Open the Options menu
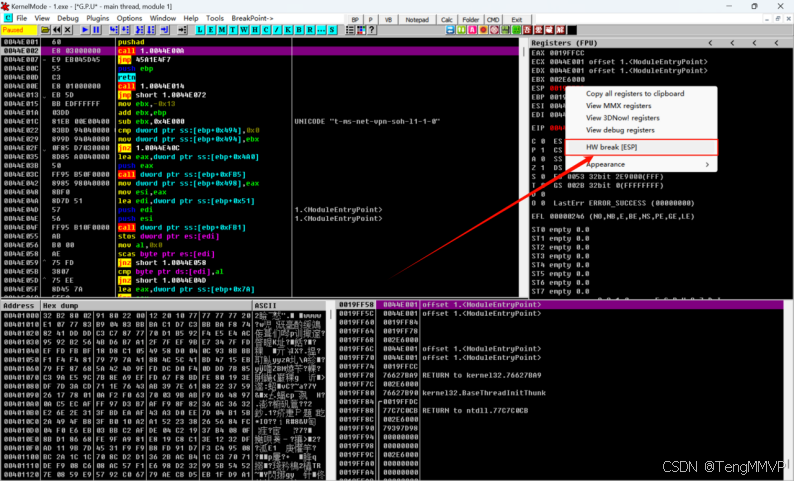794x481 pixels. pos(130,18)
